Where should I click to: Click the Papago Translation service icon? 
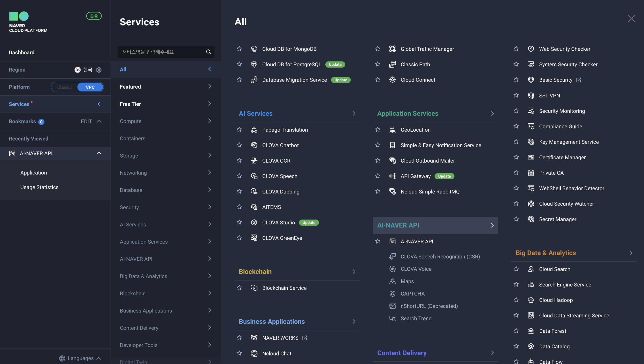point(254,129)
